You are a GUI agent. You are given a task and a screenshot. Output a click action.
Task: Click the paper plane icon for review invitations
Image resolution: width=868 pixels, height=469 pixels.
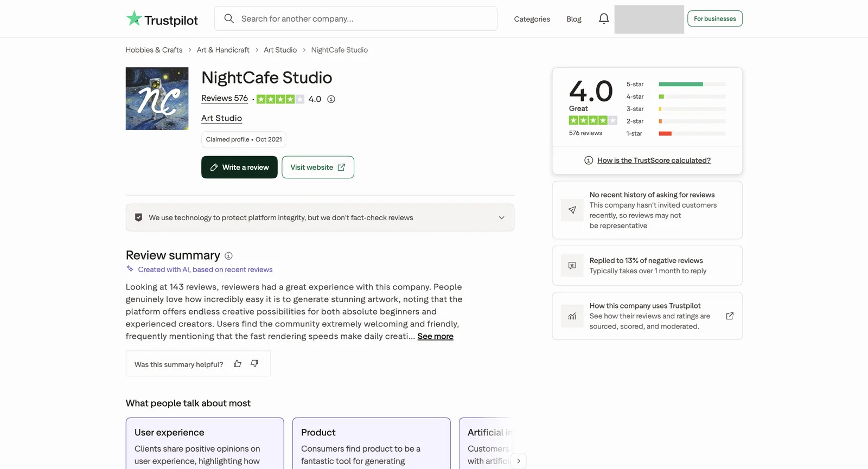(572, 210)
